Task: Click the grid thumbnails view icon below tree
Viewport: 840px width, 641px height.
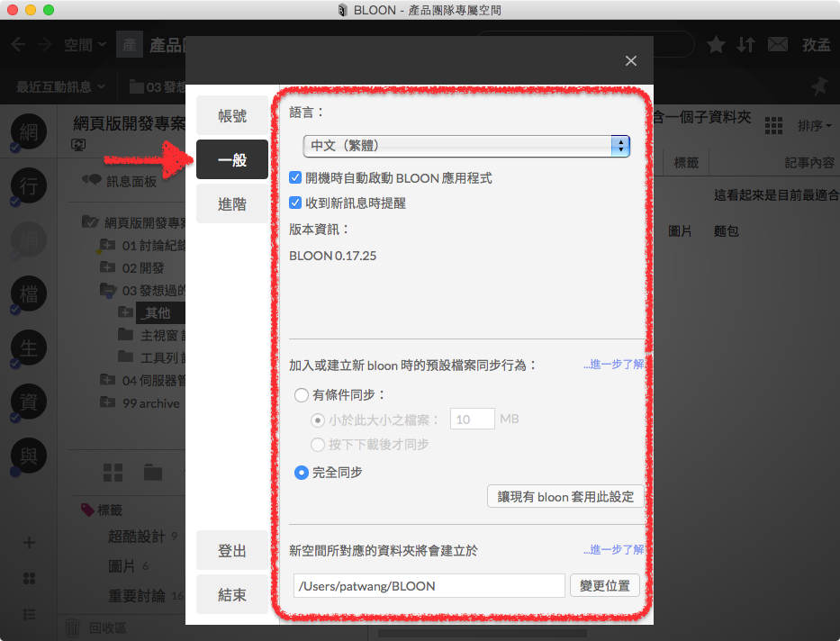Action: (113, 473)
